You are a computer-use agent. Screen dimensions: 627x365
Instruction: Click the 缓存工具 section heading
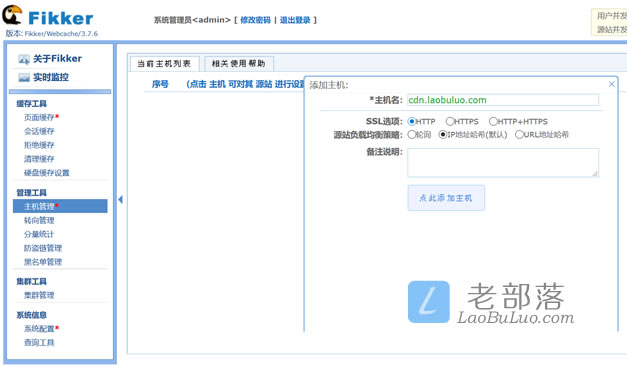pyautogui.click(x=32, y=104)
